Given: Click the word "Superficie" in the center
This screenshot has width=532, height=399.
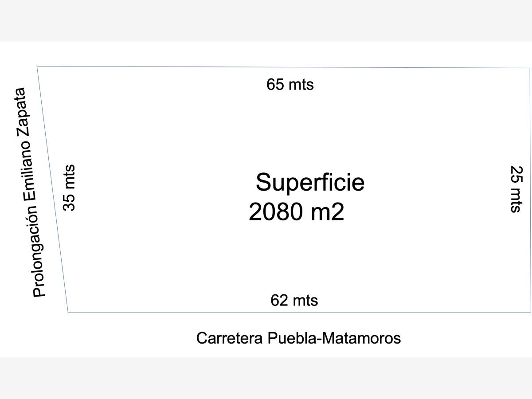Looking at the screenshot, I should [x=310, y=182].
